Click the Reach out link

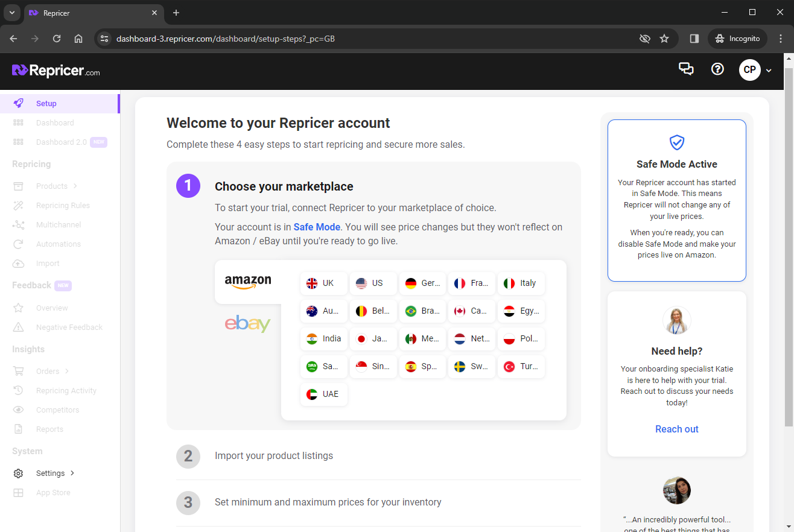677,429
